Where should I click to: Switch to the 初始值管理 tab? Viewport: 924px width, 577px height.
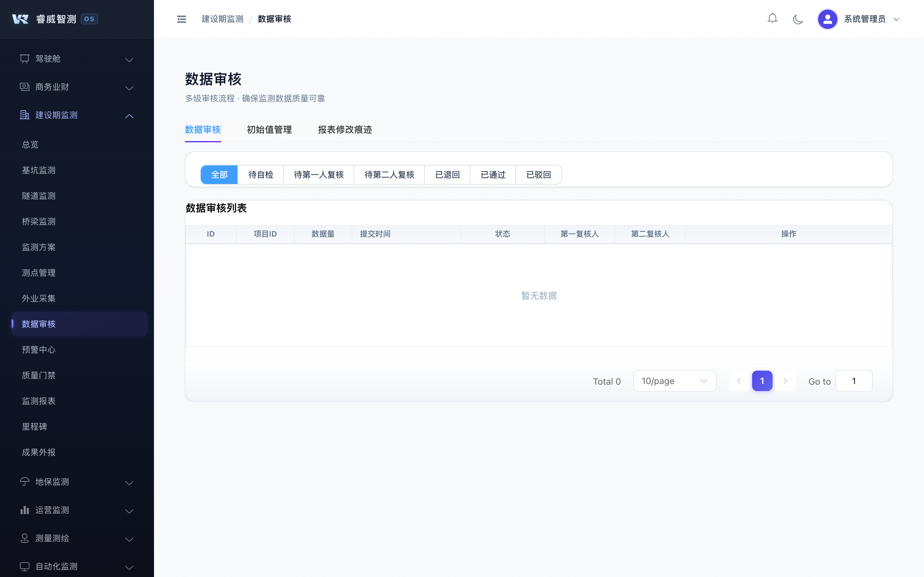click(269, 130)
